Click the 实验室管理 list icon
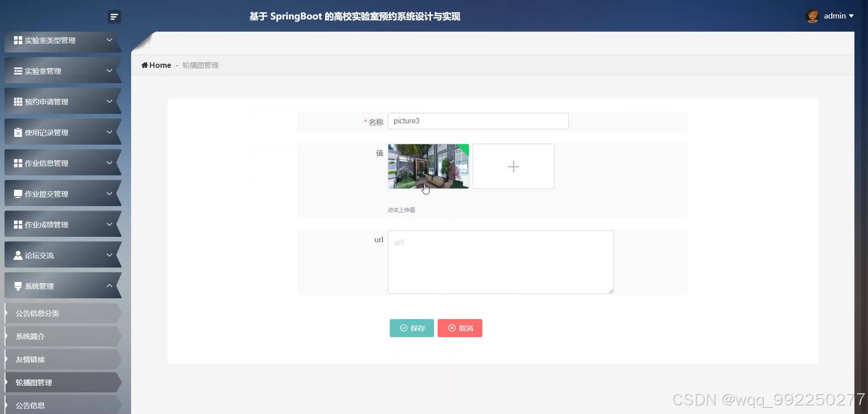868x414 pixels. click(18, 71)
